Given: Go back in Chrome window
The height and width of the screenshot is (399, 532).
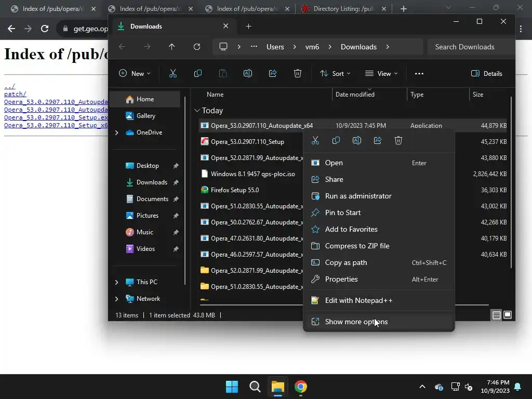Looking at the screenshot, I should (x=11, y=29).
